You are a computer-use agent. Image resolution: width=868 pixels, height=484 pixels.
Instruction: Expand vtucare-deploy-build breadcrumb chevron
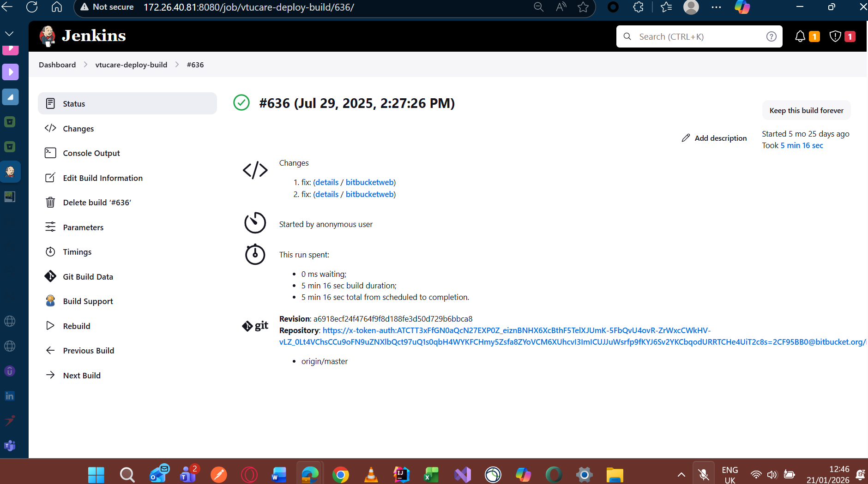[x=177, y=65]
